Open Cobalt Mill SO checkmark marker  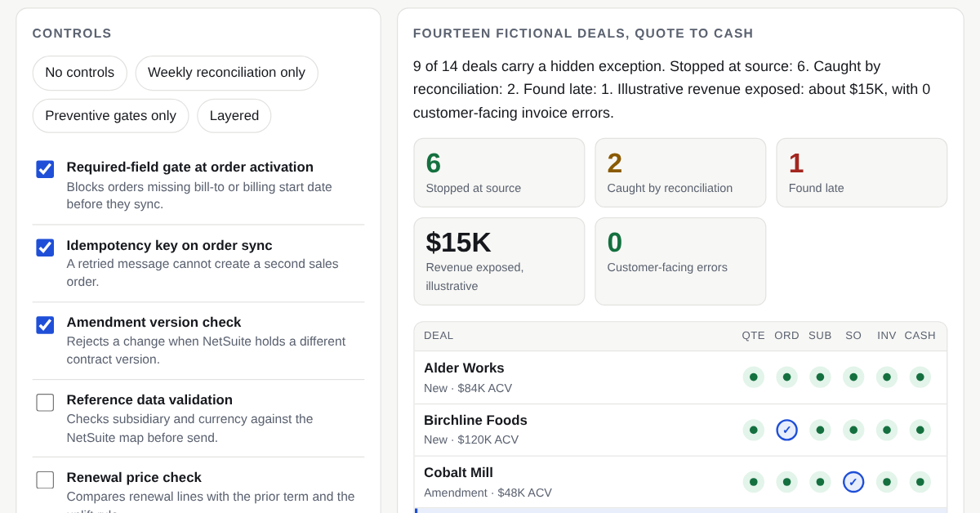coord(853,482)
